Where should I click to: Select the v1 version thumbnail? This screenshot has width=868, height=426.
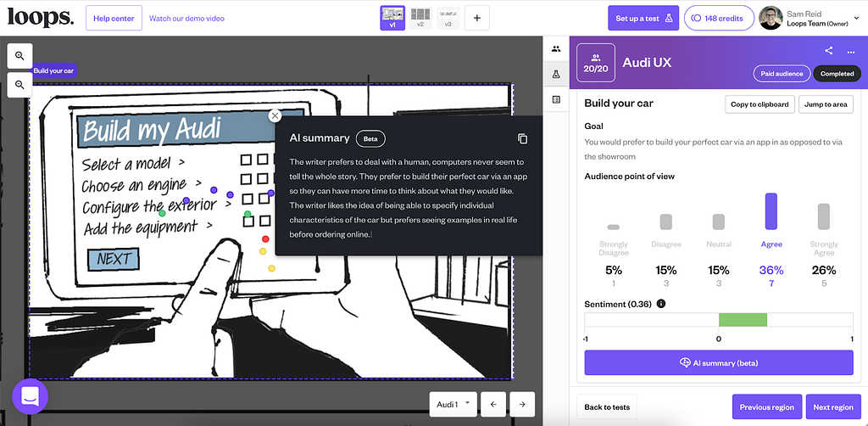click(392, 18)
